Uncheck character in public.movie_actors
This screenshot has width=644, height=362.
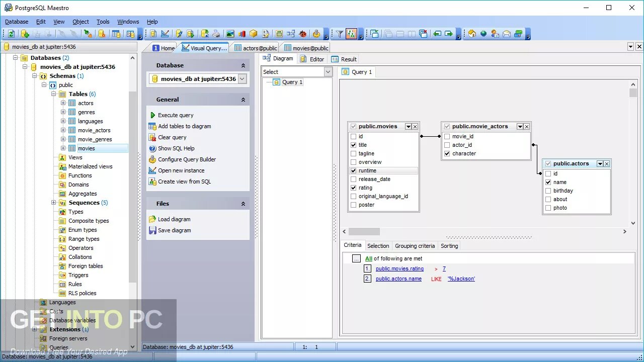click(447, 153)
